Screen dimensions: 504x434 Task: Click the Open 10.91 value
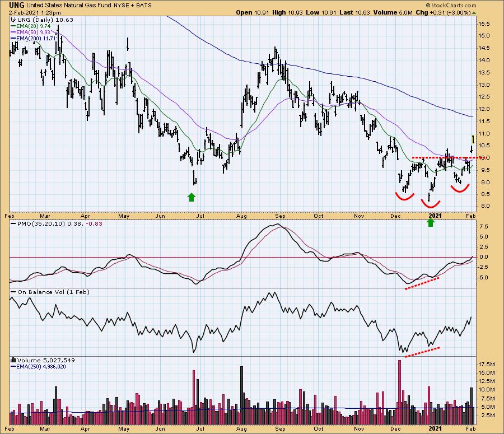(x=253, y=12)
